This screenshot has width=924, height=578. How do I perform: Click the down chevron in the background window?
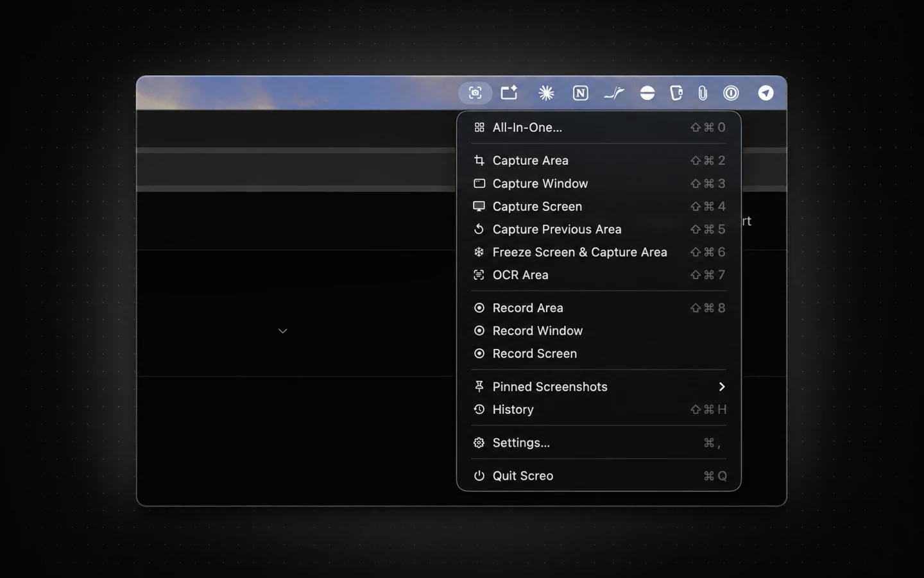tap(283, 331)
